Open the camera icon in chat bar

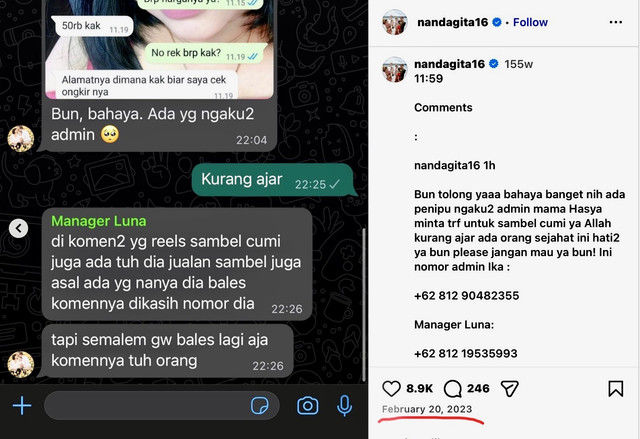pyautogui.click(x=308, y=406)
